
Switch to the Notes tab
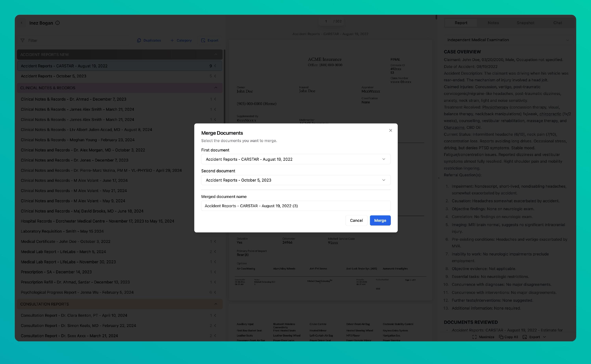point(493,23)
